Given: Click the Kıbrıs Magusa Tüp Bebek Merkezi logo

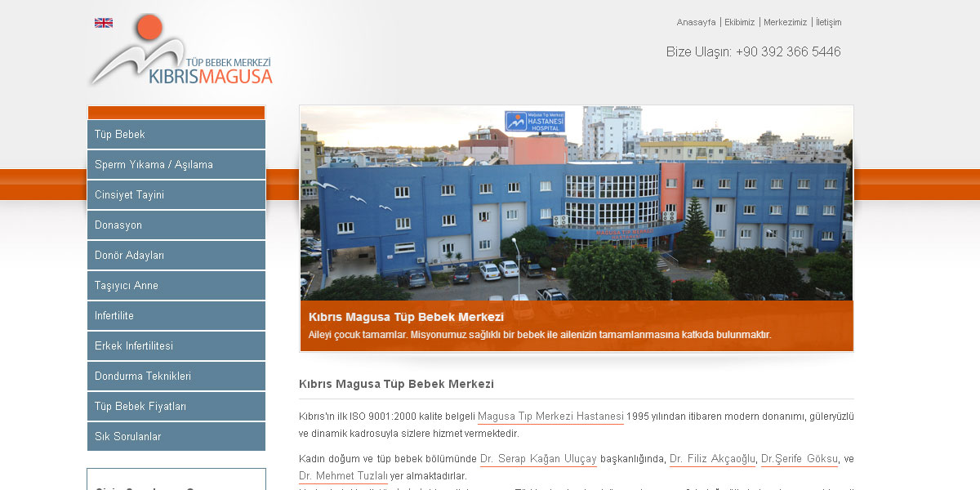Looking at the screenshot, I should tap(180, 51).
